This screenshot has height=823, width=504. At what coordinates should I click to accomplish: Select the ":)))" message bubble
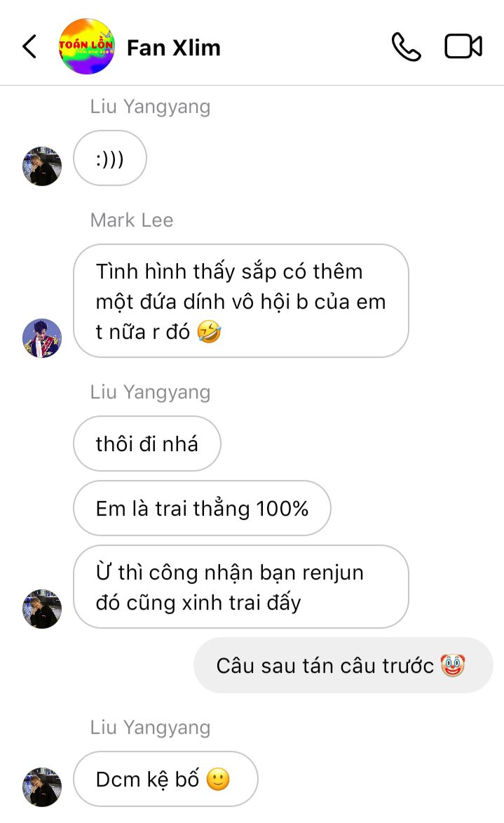pos(110,158)
